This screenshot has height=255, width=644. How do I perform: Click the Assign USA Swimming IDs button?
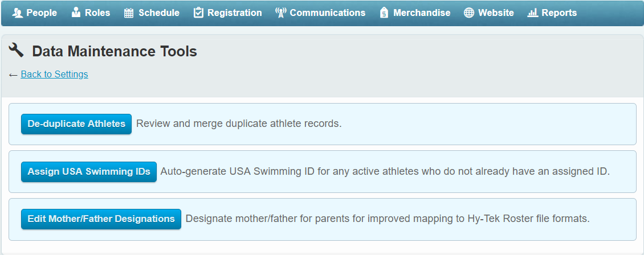89,171
